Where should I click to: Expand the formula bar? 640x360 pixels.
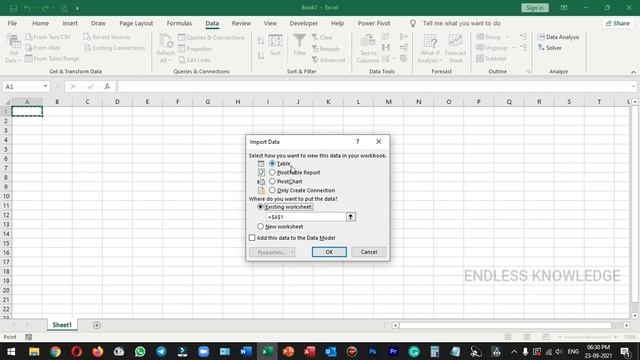click(633, 87)
